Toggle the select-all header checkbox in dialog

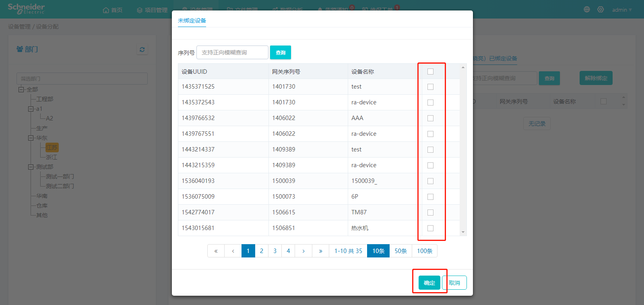click(430, 71)
